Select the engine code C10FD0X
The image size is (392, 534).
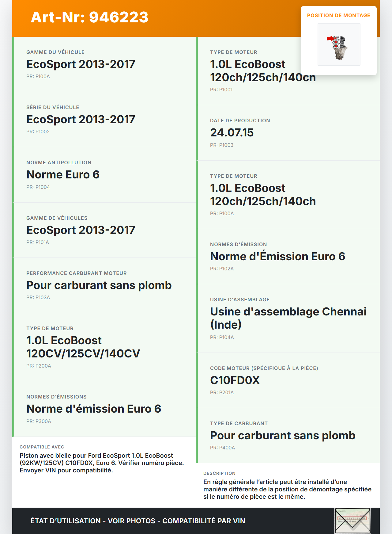(x=235, y=380)
